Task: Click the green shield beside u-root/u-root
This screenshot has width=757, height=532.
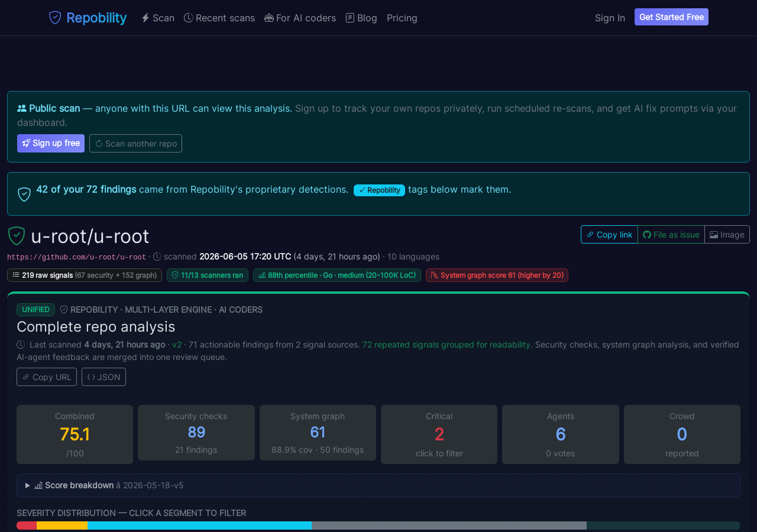Action: pos(17,236)
